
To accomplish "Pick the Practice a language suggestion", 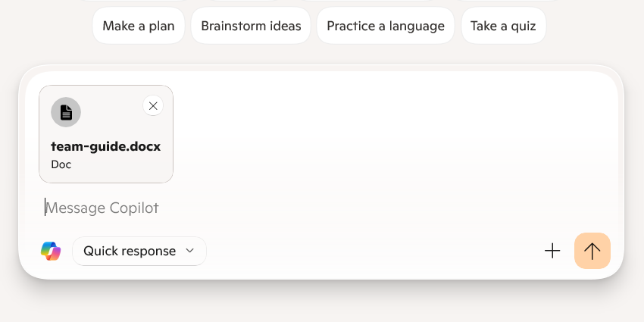I will click(386, 26).
